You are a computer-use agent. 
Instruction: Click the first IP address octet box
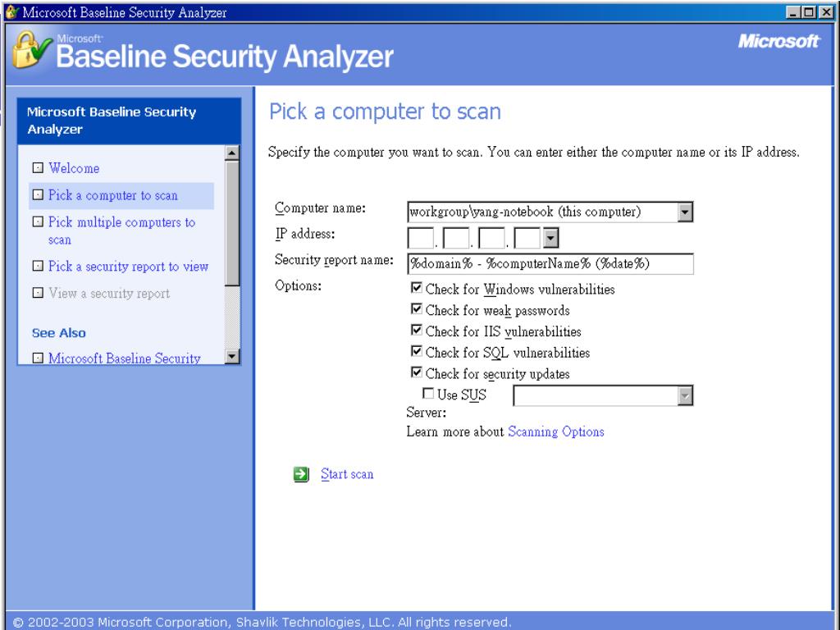point(421,238)
